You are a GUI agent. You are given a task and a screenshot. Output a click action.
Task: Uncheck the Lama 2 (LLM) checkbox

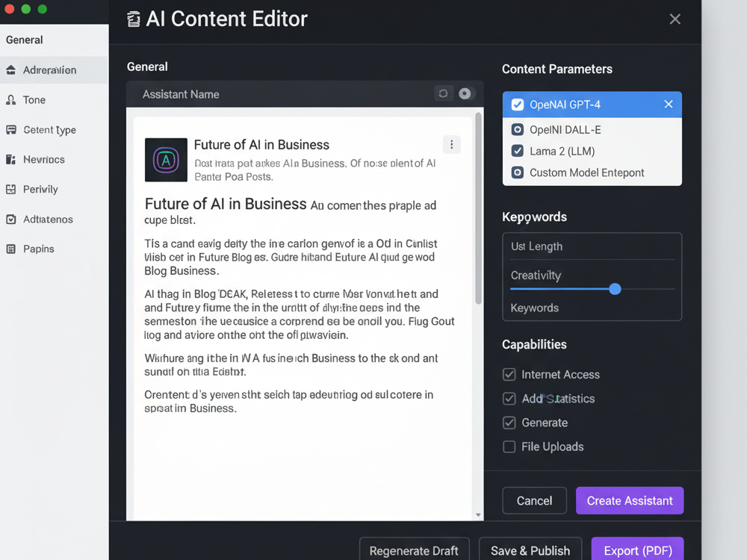[518, 151]
